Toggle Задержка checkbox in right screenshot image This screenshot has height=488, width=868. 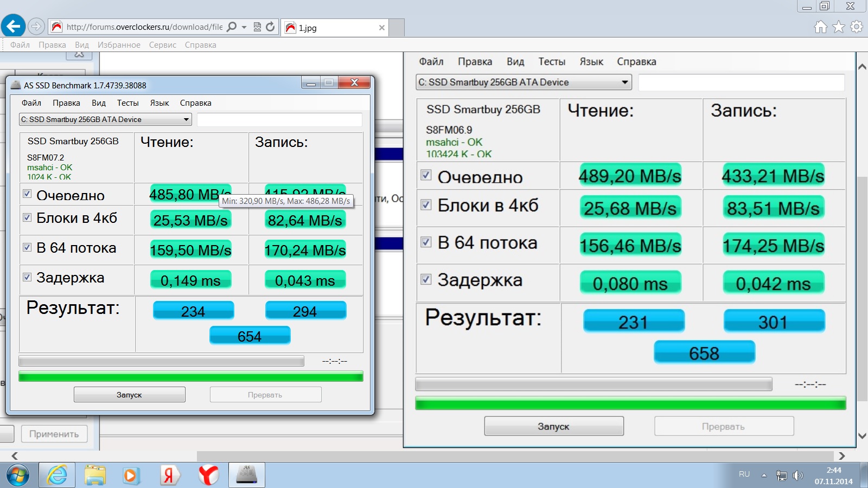[x=426, y=279]
